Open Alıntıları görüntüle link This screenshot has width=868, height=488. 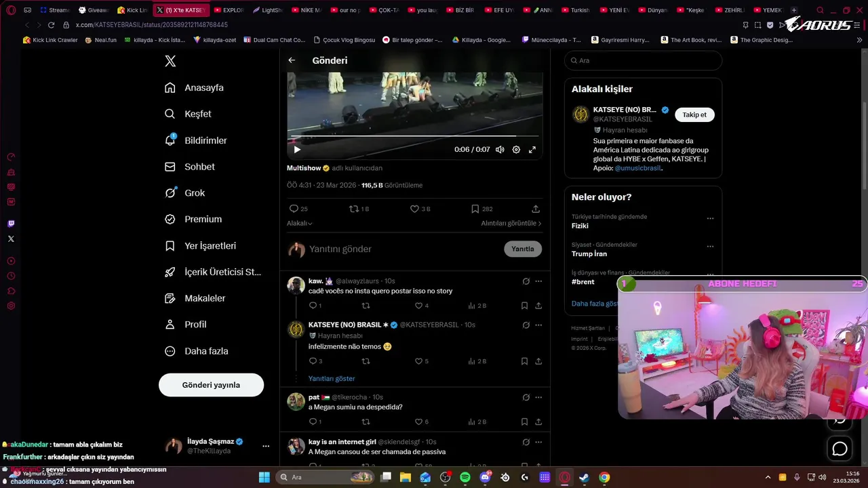[511, 223]
